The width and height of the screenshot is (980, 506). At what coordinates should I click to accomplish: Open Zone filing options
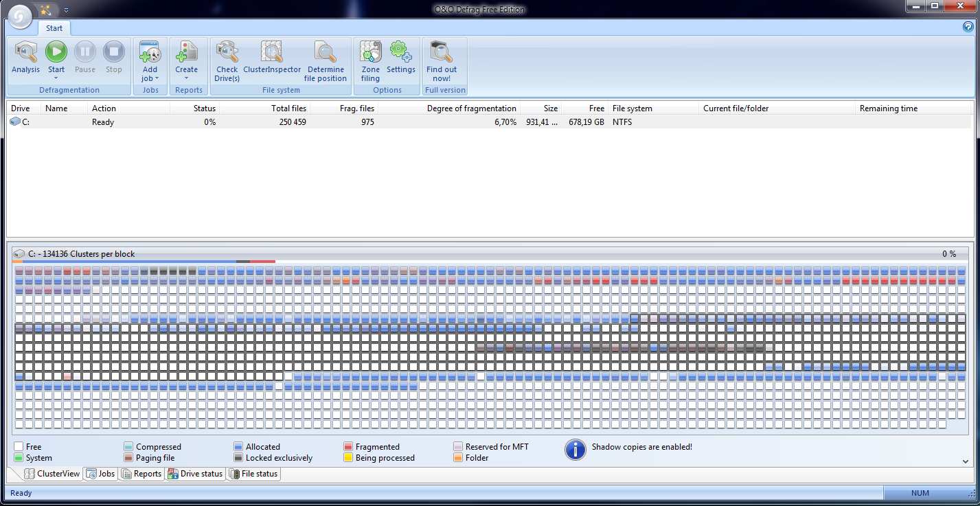[370, 62]
